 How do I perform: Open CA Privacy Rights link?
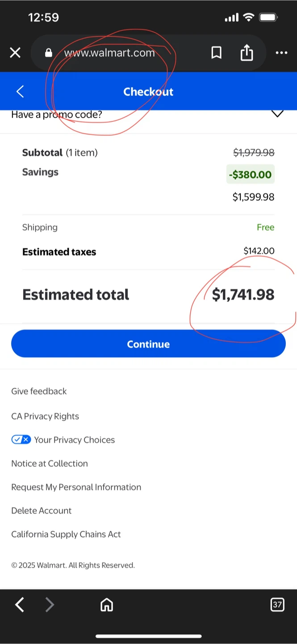tap(45, 416)
